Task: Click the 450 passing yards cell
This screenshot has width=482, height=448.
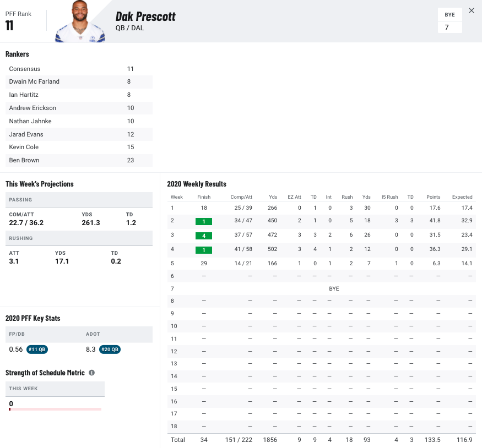Action: (272, 221)
